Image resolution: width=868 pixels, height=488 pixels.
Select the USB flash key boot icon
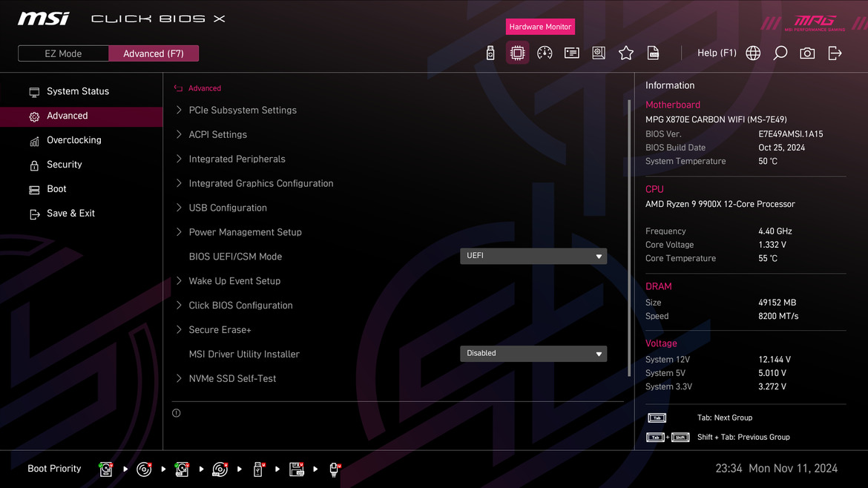pos(258,469)
